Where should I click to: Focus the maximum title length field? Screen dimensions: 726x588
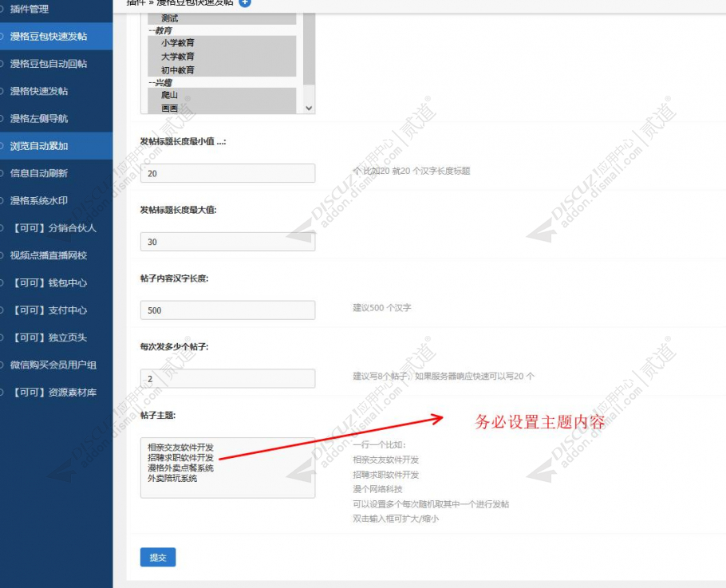pyautogui.click(x=228, y=242)
